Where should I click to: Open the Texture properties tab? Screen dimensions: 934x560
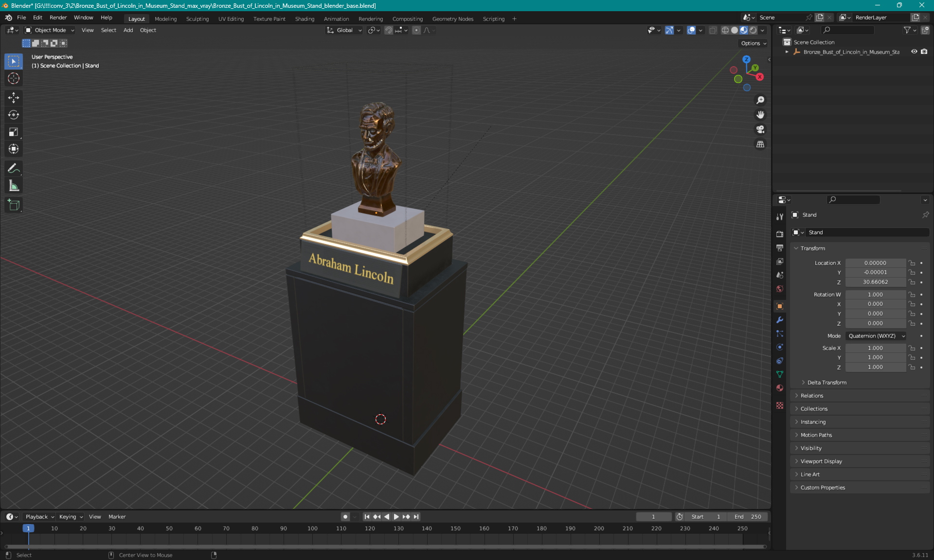click(780, 405)
